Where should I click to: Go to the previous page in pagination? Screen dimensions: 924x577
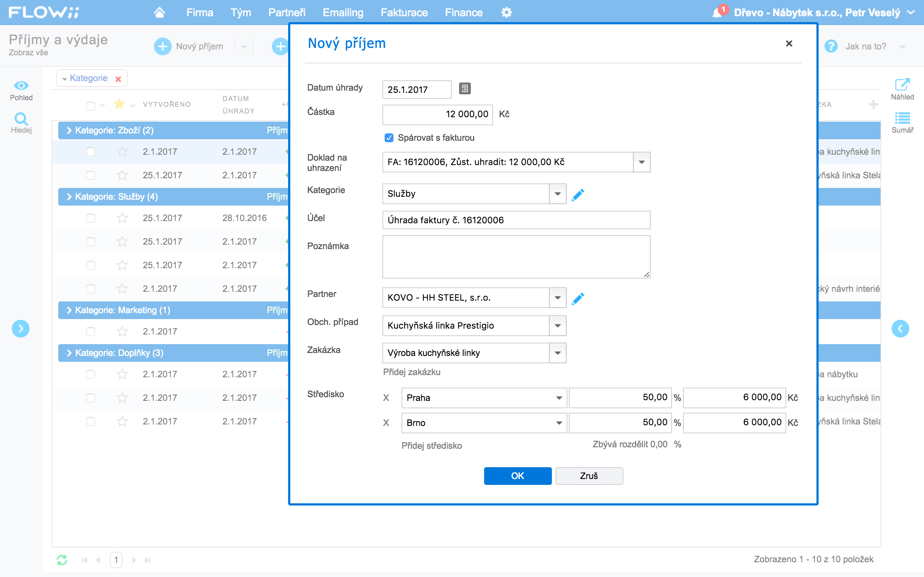click(x=98, y=560)
